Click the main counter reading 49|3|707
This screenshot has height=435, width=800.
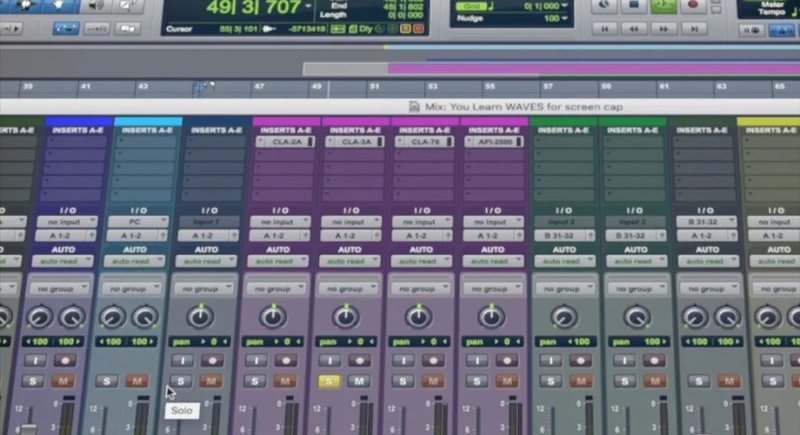coord(254,7)
